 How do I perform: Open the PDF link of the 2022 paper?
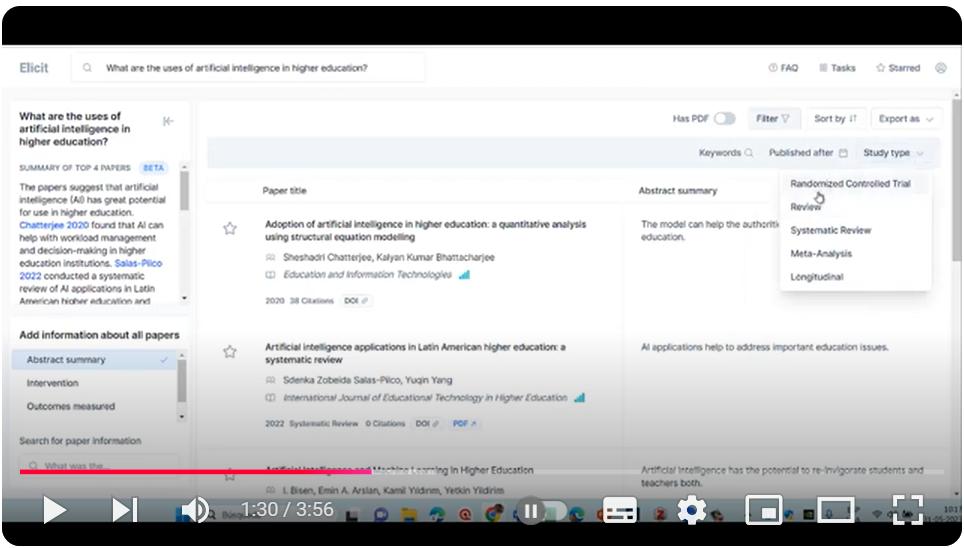click(464, 424)
